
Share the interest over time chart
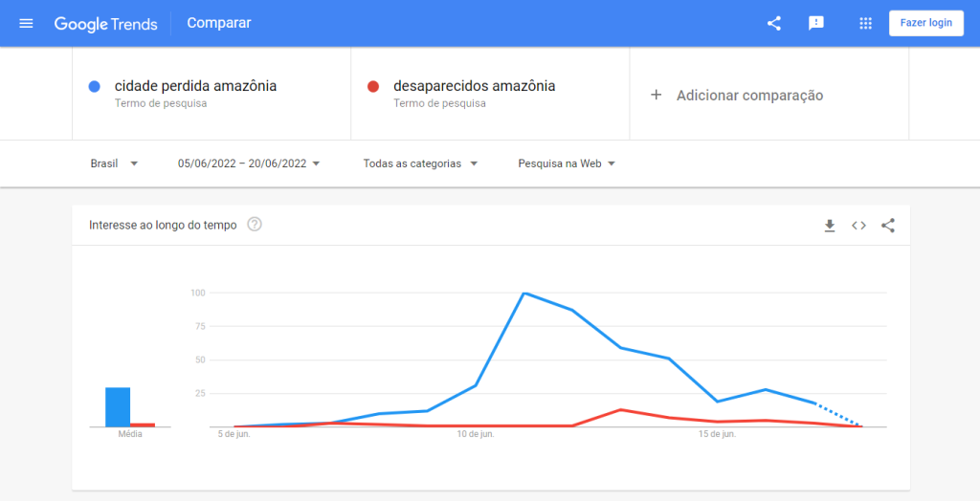[x=888, y=226]
